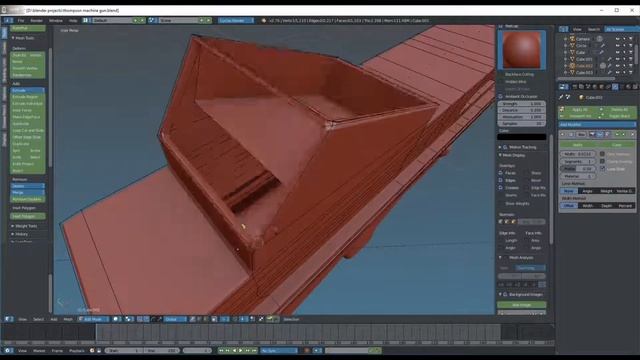Viewport: 640px width, 360px height.
Task: Adjust the bevel Profile slider
Action: click(578, 169)
